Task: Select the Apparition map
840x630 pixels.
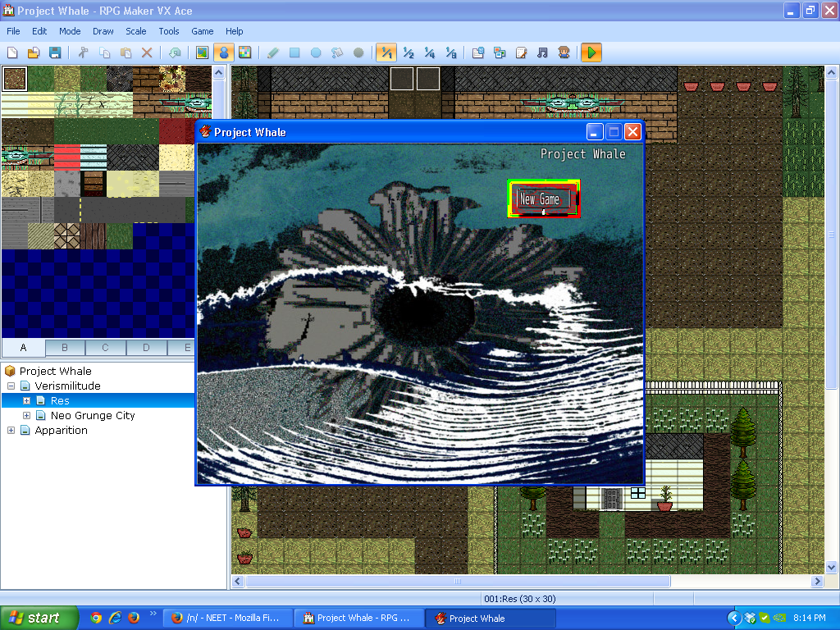Action: tap(61, 430)
